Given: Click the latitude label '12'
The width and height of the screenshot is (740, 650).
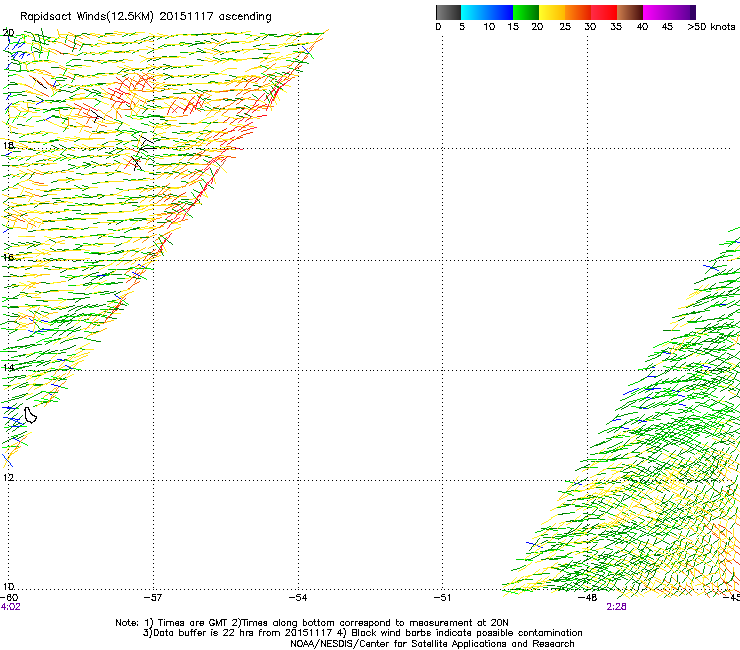Looking at the screenshot, I should coord(8,478).
